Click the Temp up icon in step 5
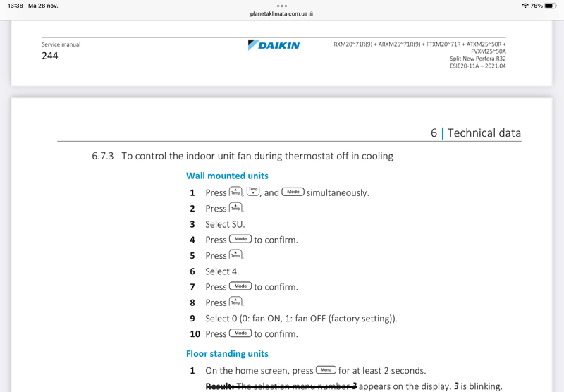This screenshot has height=392, width=564. click(235, 255)
